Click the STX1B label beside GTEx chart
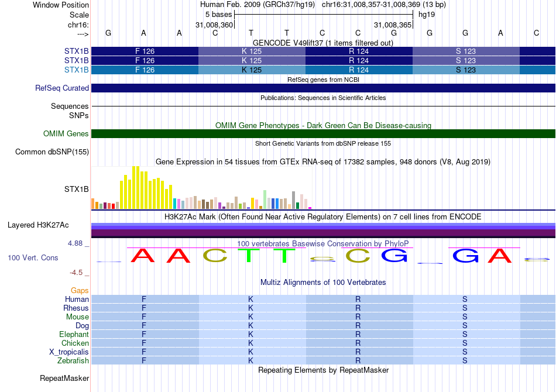556x392 pixels. (76, 189)
